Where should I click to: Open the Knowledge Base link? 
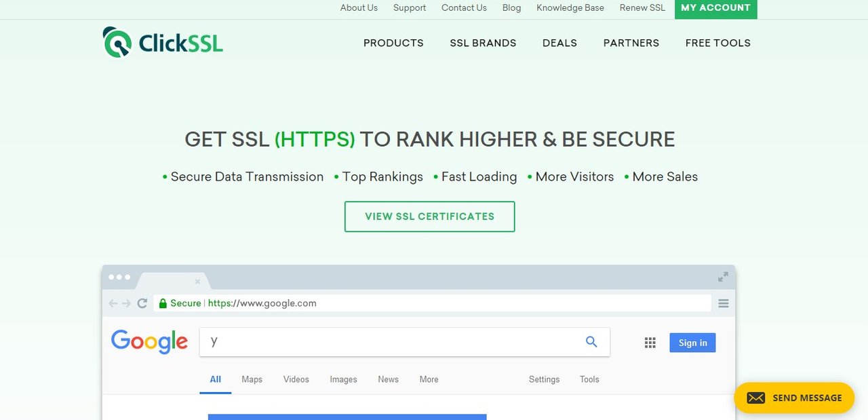pyautogui.click(x=570, y=8)
